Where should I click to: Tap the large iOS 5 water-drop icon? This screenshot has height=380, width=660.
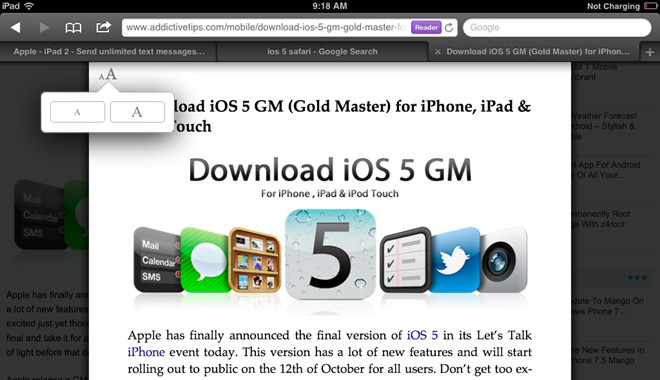pos(330,255)
